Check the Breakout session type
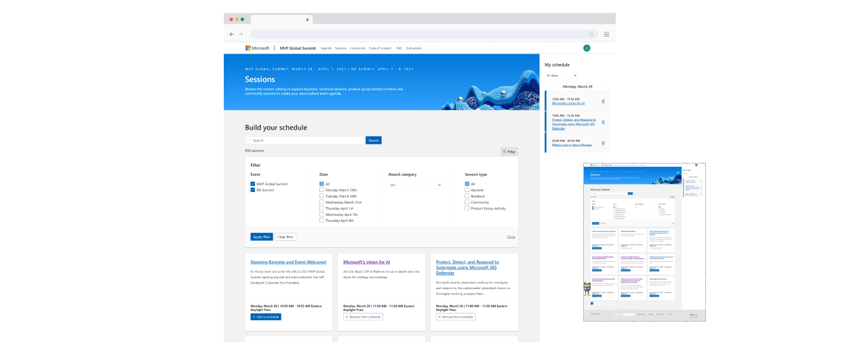 click(467, 196)
